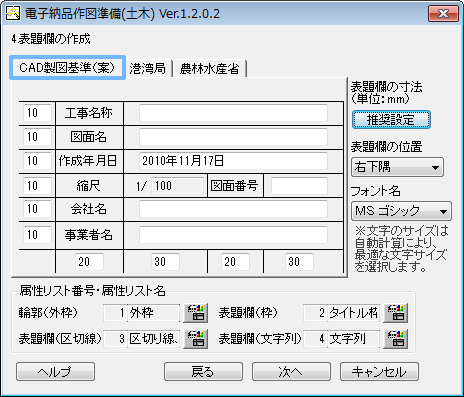Edit column width 20 under 事業者名 label
The width and height of the screenshot is (464, 397).
coord(89,262)
